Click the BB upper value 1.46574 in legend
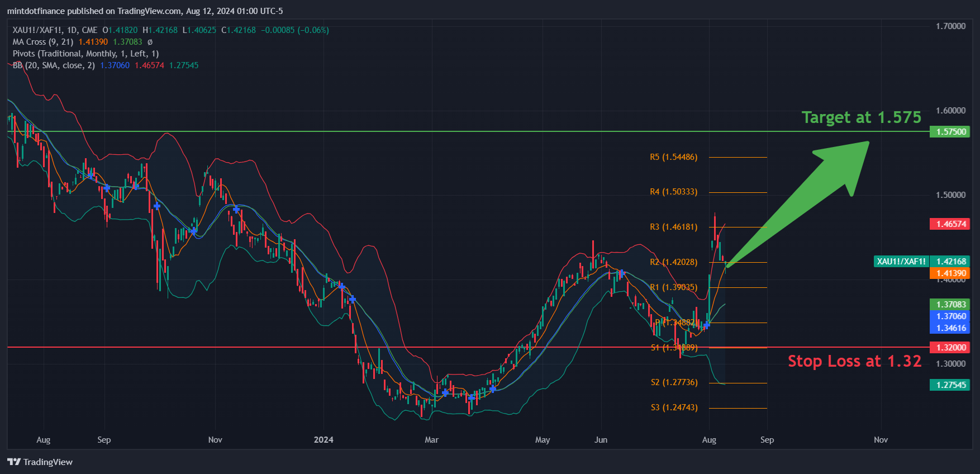Image resolution: width=980 pixels, height=474 pixels. 150,65
